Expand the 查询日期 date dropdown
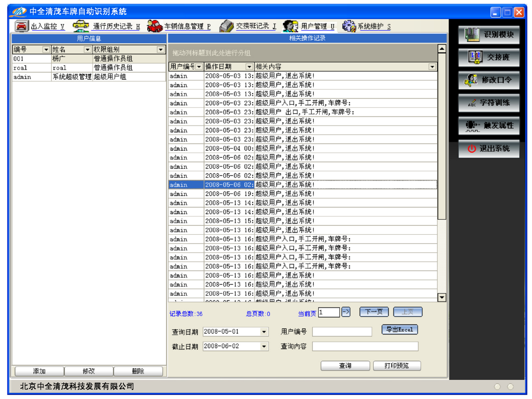Screen dimensions: 532x399 [x=264, y=332]
